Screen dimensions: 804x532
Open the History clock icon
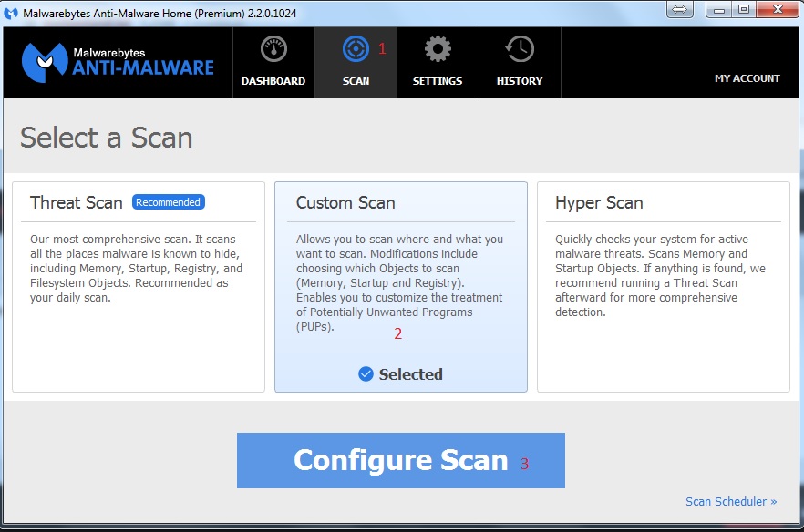pos(520,50)
